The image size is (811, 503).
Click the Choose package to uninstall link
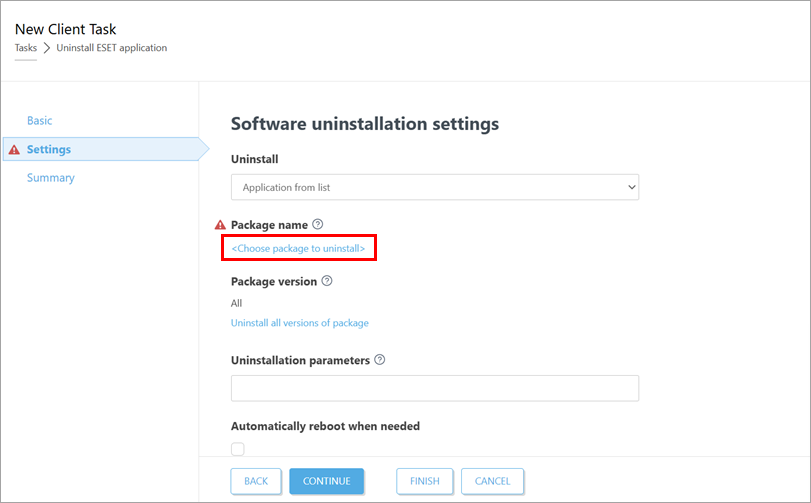[x=298, y=247]
